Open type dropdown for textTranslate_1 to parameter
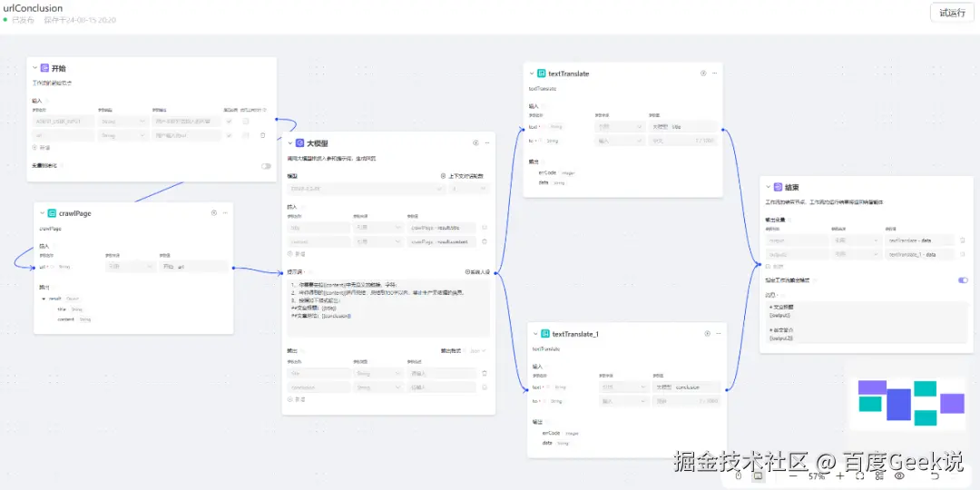The height and width of the screenshot is (490, 980). (623, 401)
